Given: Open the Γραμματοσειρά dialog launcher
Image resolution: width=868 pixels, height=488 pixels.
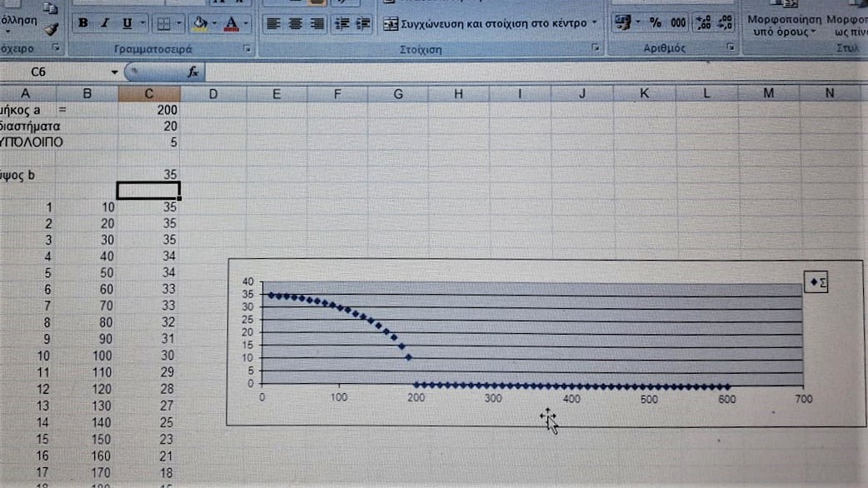Looking at the screenshot, I should pyautogui.click(x=247, y=49).
